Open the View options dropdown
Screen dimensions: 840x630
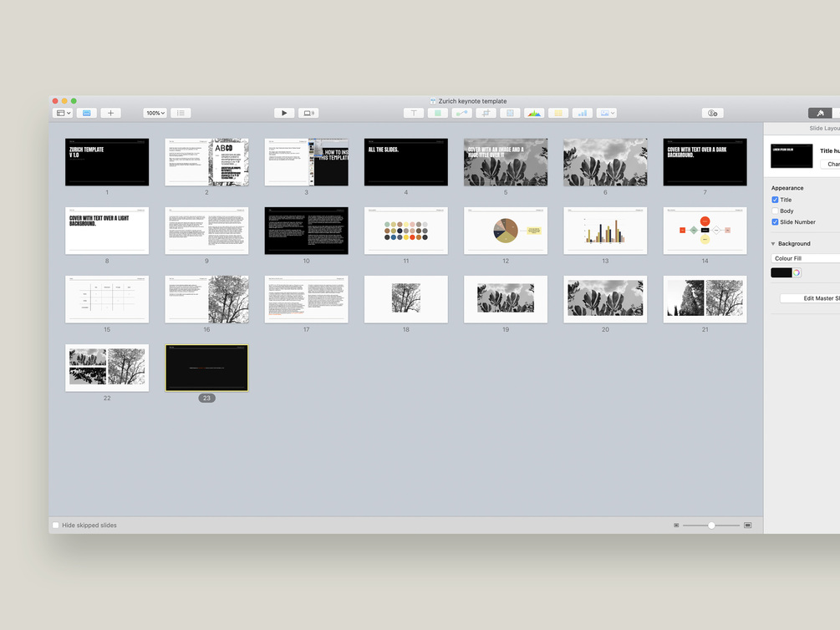pos(63,113)
